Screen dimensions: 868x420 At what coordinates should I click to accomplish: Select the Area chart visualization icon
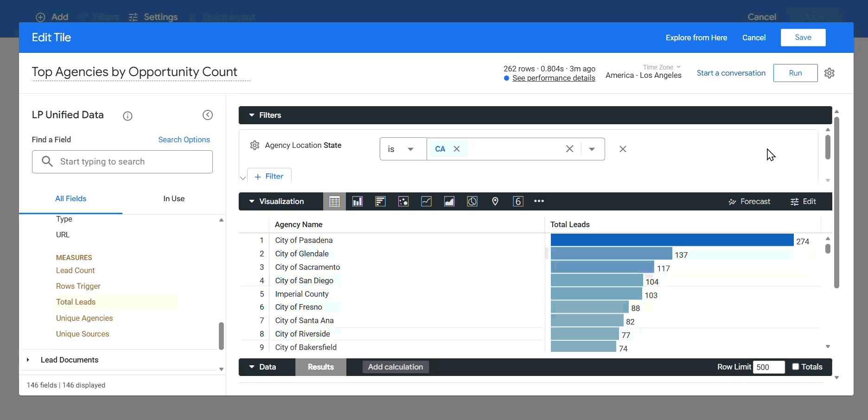[x=449, y=201]
